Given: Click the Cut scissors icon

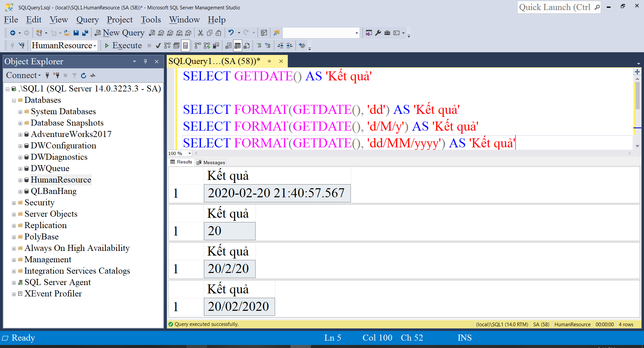Looking at the screenshot, I should point(201,33).
